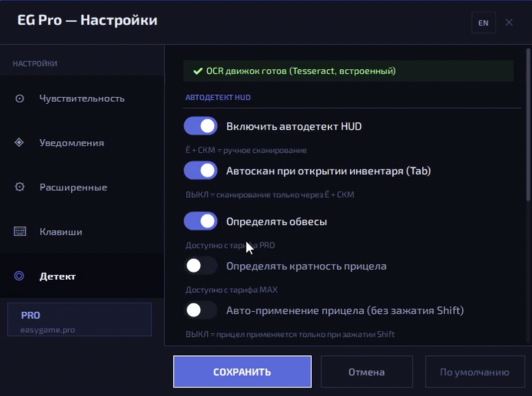Disable the Включить автодетект HUD toggle
The height and width of the screenshot is (396, 532).
point(200,126)
